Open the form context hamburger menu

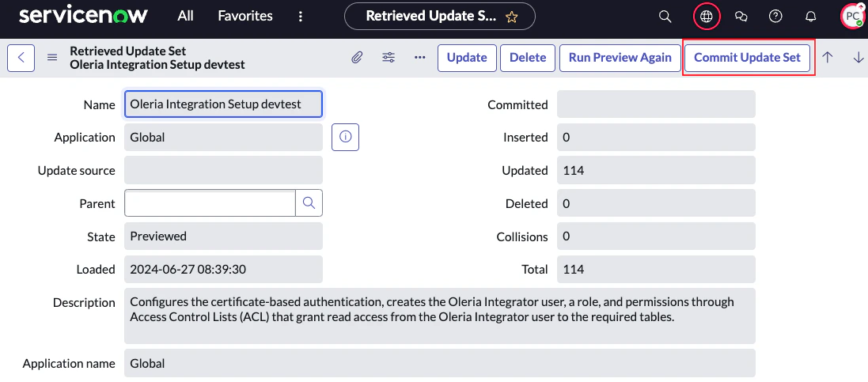(x=52, y=58)
